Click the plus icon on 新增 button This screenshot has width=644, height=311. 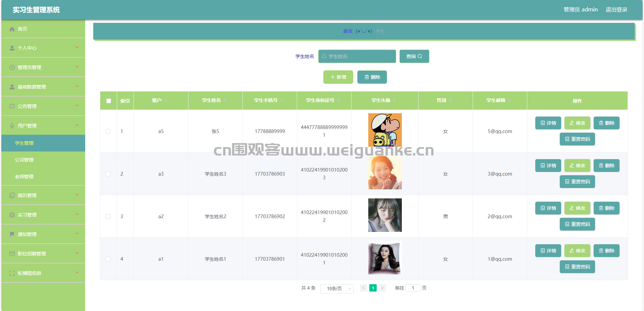point(333,77)
